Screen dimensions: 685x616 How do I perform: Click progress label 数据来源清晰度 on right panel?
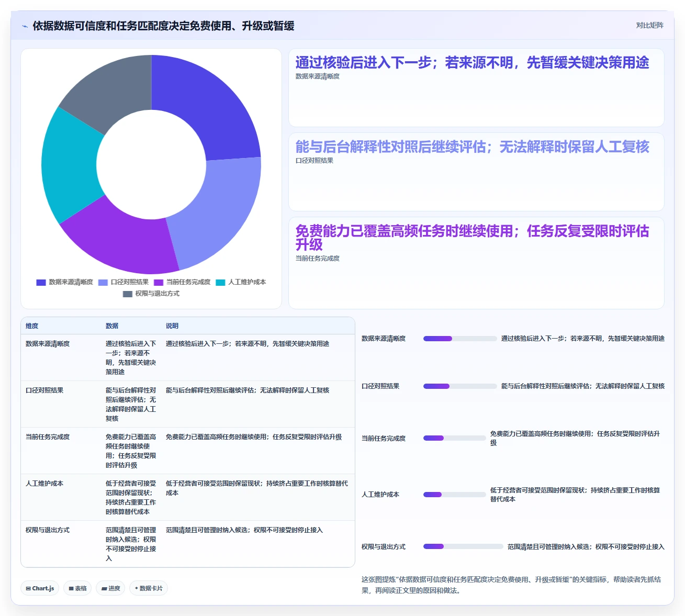tap(384, 339)
